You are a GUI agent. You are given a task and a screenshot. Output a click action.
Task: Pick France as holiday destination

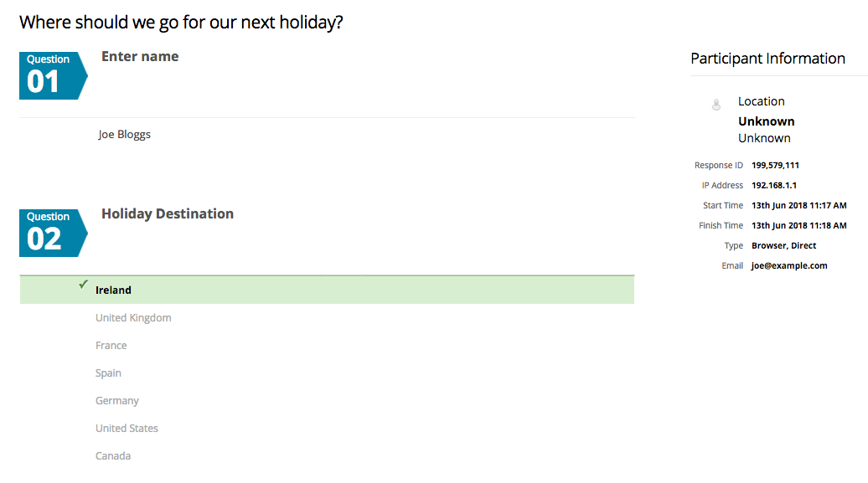pyautogui.click(x=111, y=346)
